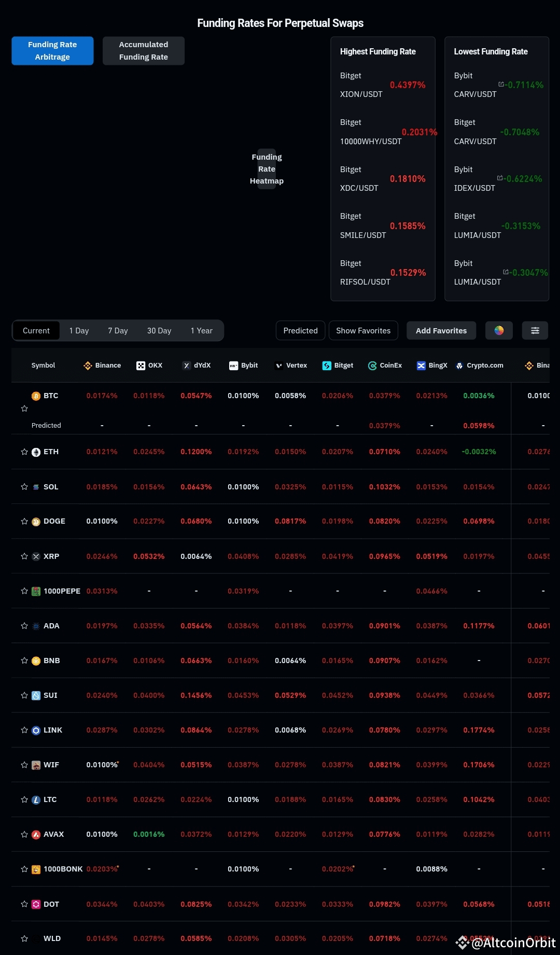Click the CoinEx logo in header
Image resolution: width=560 pixels, height=955 pixels.
pos(372,366)
